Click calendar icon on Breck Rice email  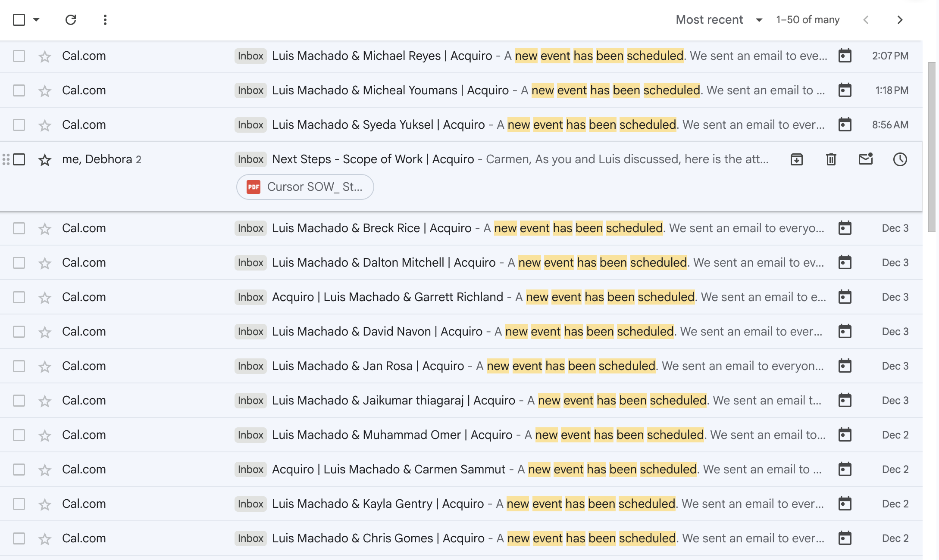[845, 228]
